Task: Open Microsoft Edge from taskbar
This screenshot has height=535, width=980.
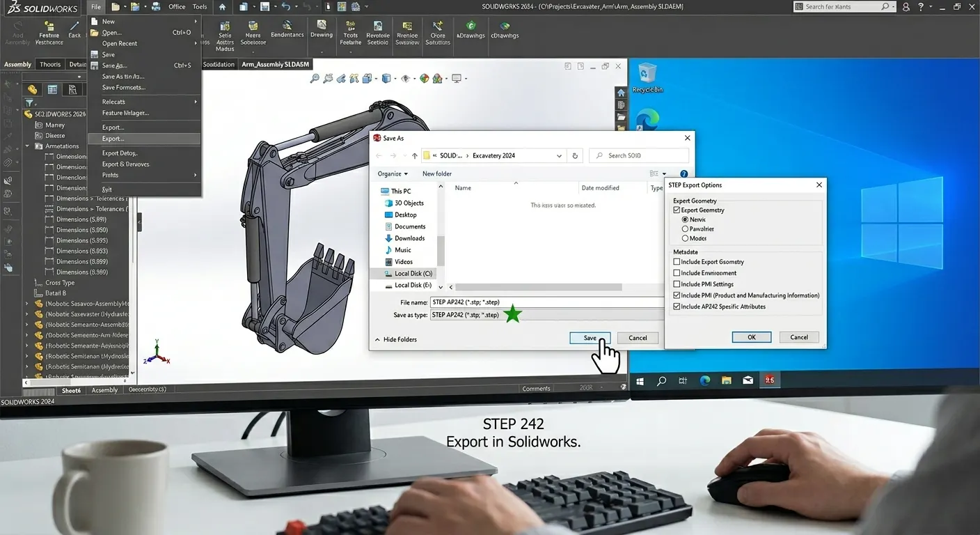Action: tap(704, 380)
